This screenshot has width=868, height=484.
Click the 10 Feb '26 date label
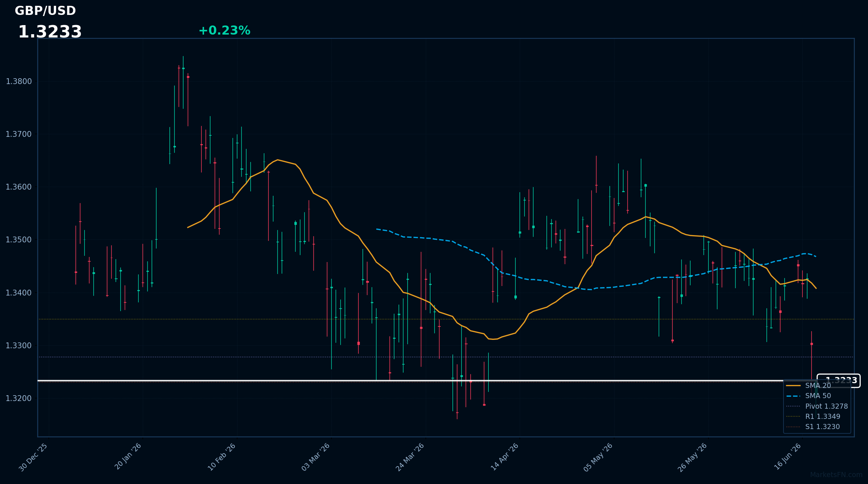point(222,457)
